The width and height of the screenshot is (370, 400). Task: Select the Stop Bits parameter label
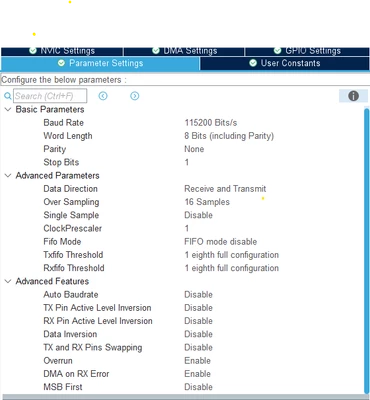coord(61,162)
